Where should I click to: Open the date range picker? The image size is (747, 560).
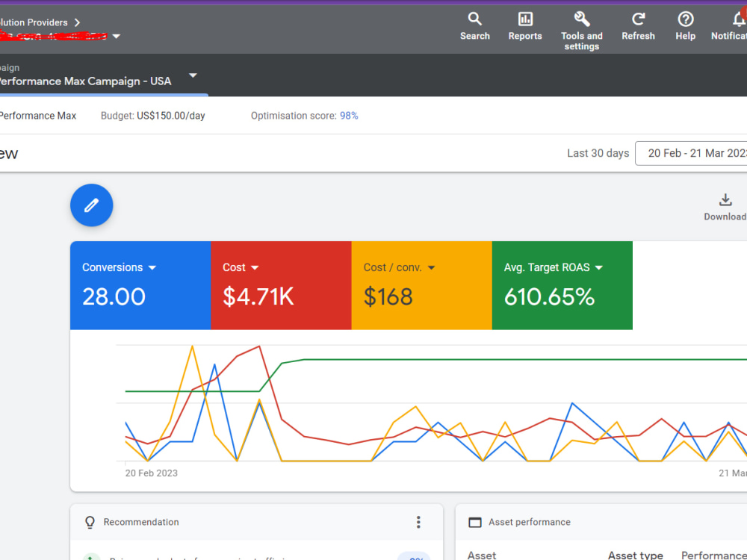[691, 153]
